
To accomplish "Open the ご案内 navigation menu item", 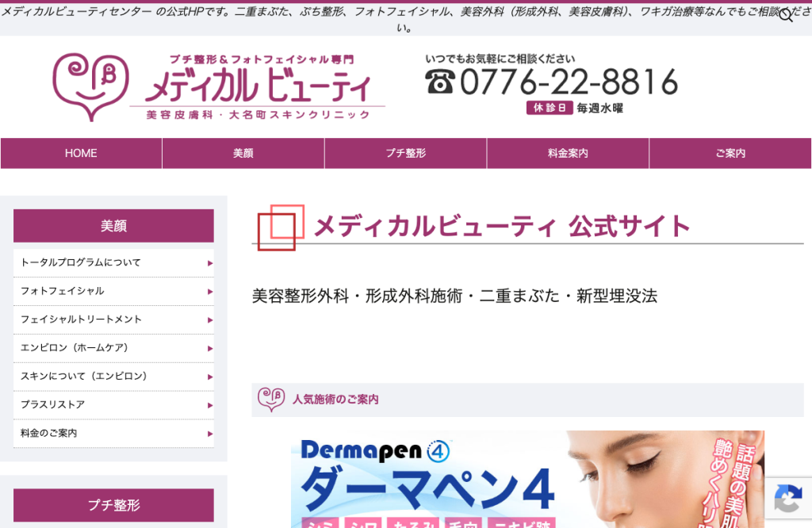I will (x=730, y=153).
